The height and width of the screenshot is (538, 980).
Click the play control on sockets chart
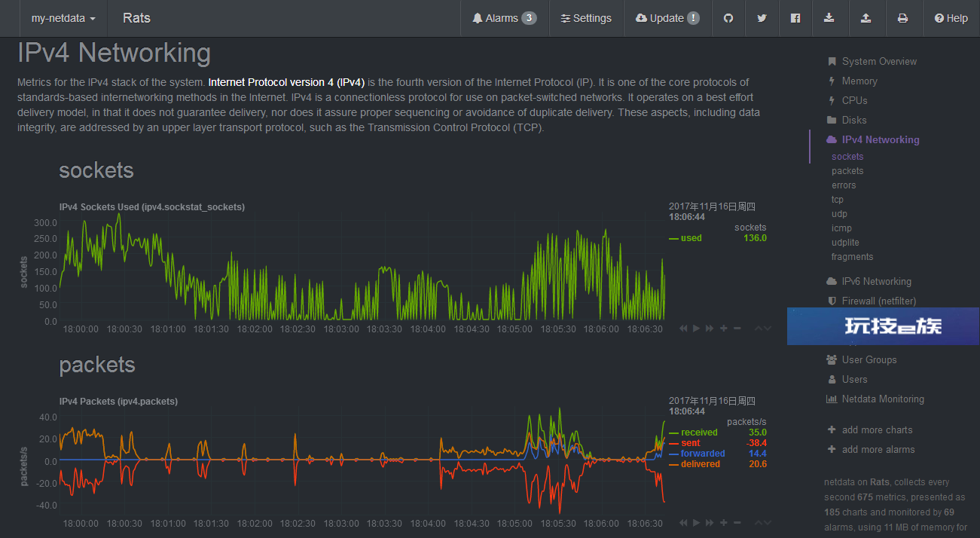697,329
